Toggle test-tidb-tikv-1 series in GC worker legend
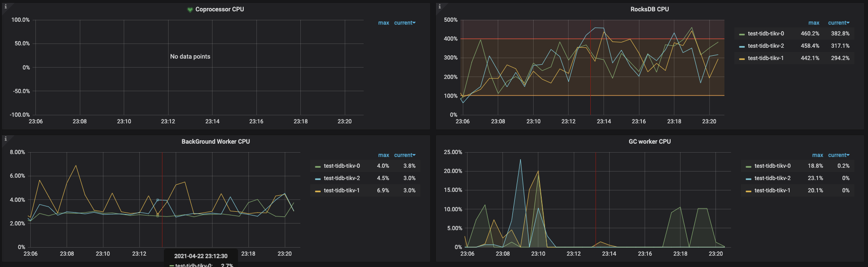The height and width of the screenshot is (267, 868). click(x=772, y=190)
